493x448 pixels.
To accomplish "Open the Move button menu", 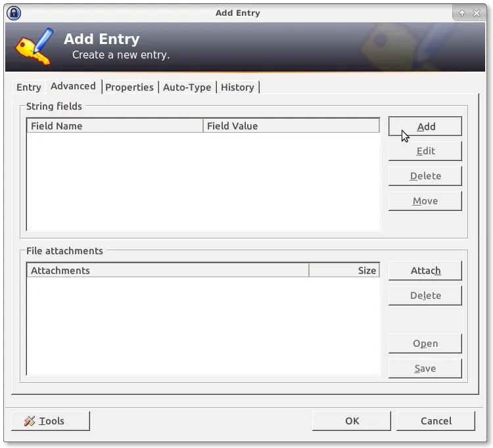I will coord(425,201).
